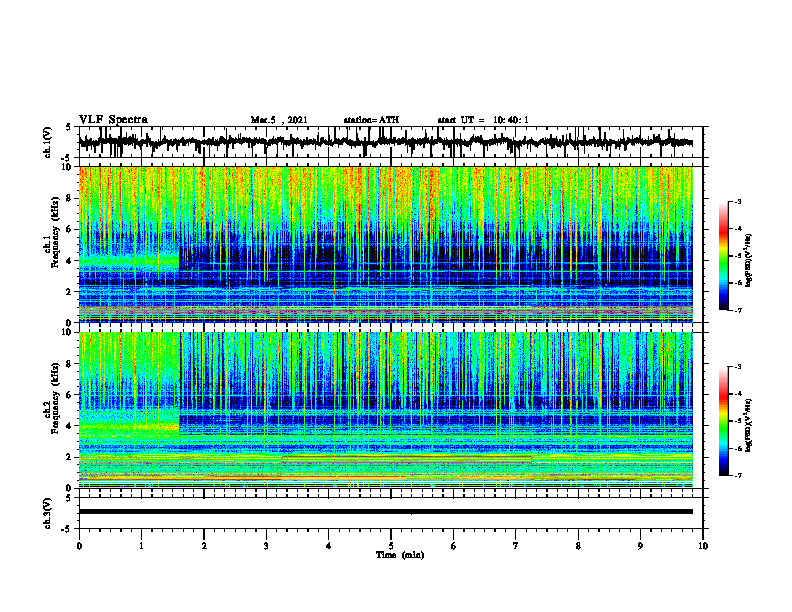The width and height of the screenshot is (792, 612).
Task: Click the time axis tick label '0'
Action: tap(79, 546)
